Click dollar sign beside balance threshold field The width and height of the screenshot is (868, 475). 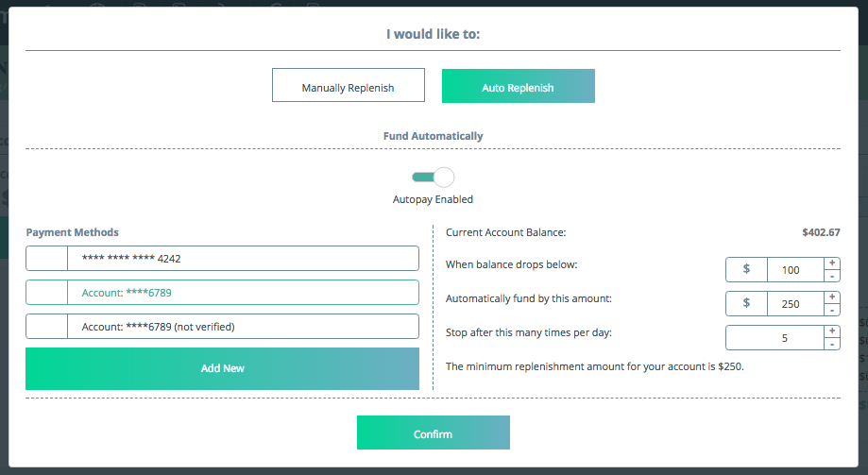click(x=746, y=269)
